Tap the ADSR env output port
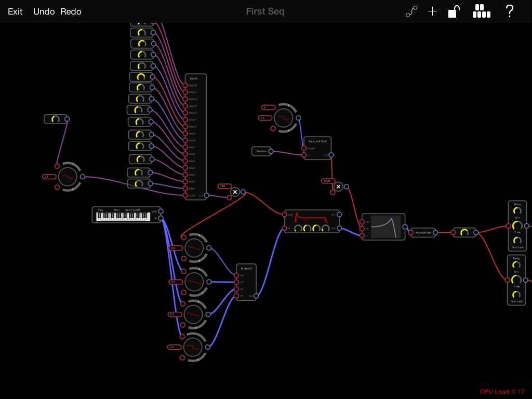 [x=339, y=215]
